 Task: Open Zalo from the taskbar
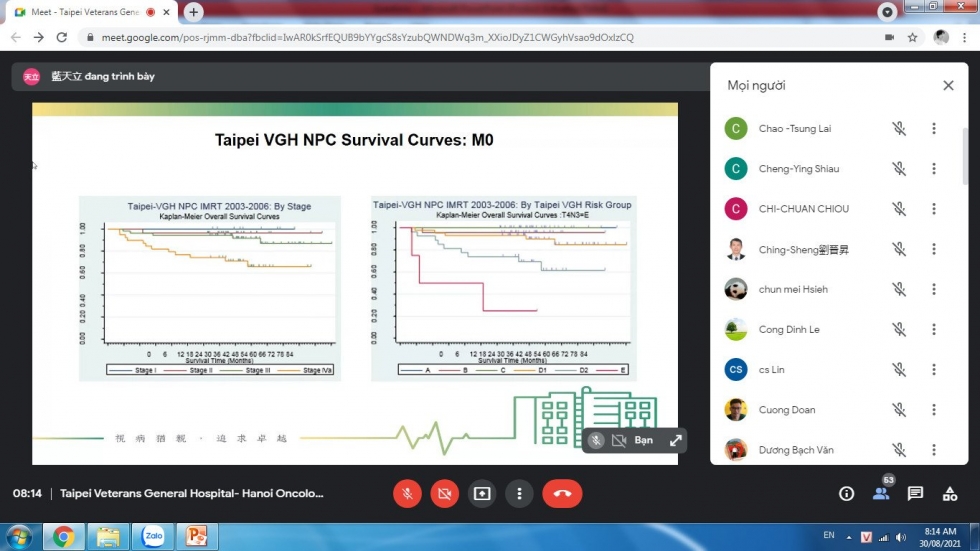153,537
